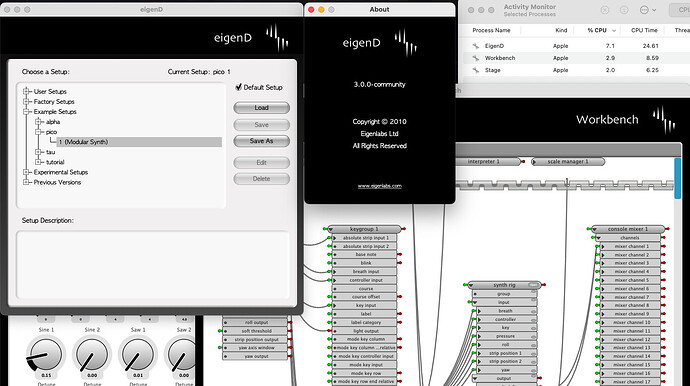Expand the Experimental Setups tree node
This screenshot has height=386, width=690.
(x=26, y=172)
